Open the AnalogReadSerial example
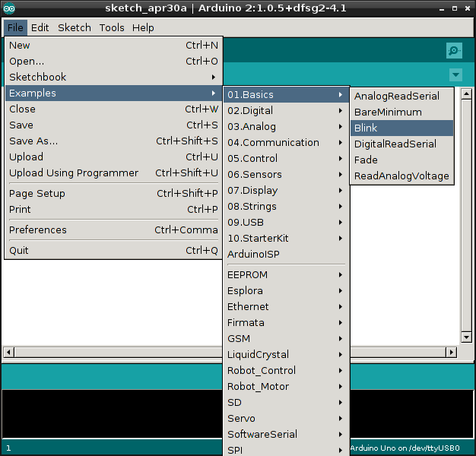 [402, 97]
